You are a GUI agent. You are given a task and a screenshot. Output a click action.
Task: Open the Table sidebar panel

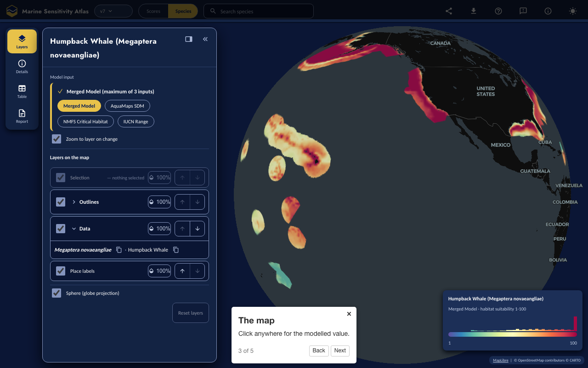(x=22, y=91)
